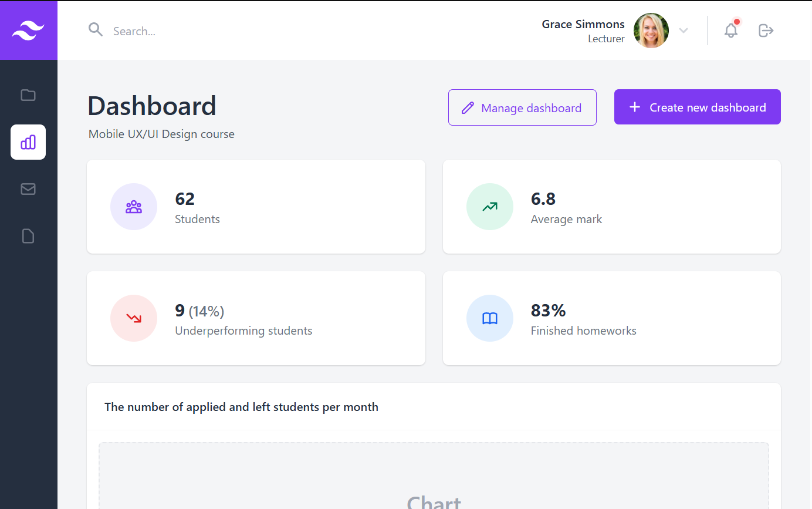Click the pencil icon in Manage dashboard
This screenshot has width=812, height=509.
point(468,107)
